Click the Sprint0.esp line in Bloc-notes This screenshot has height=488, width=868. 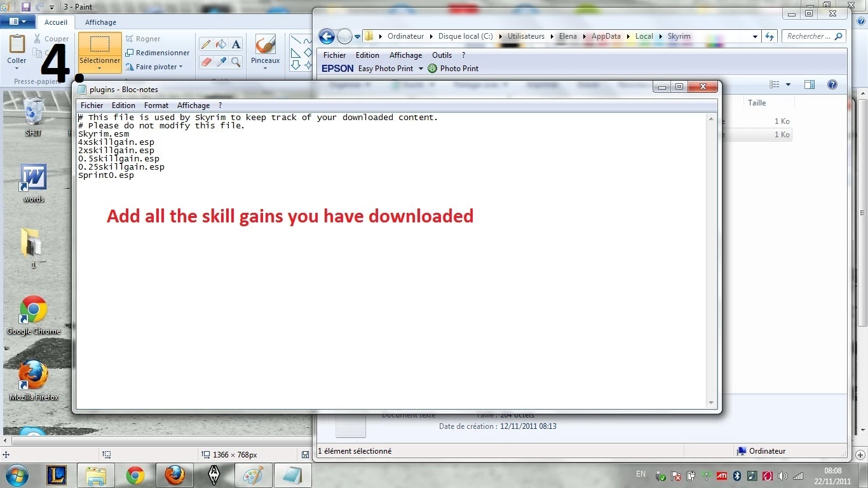105,175
